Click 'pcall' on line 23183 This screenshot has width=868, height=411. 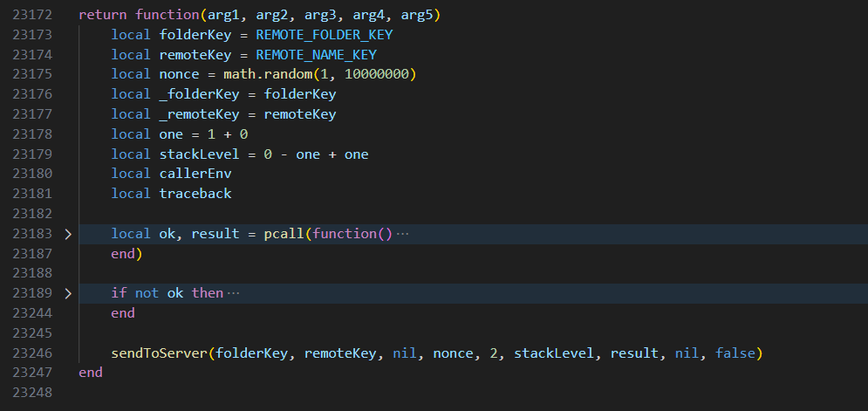[284, 234]
